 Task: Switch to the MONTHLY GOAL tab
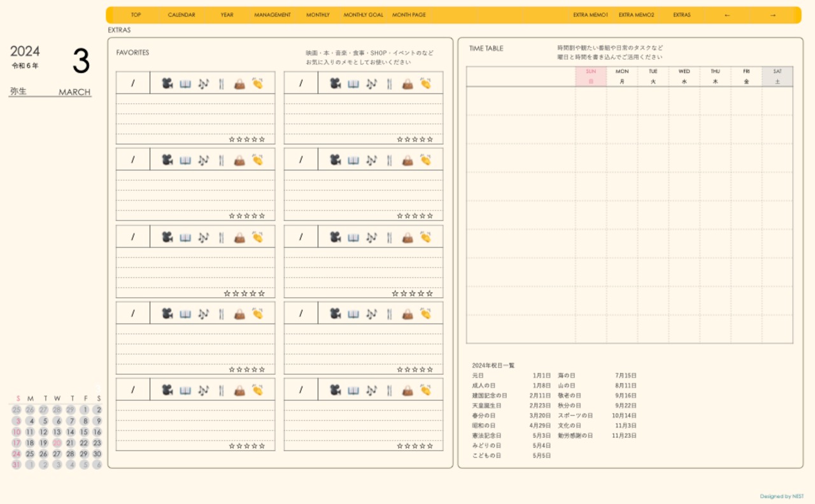coord(364,15)
